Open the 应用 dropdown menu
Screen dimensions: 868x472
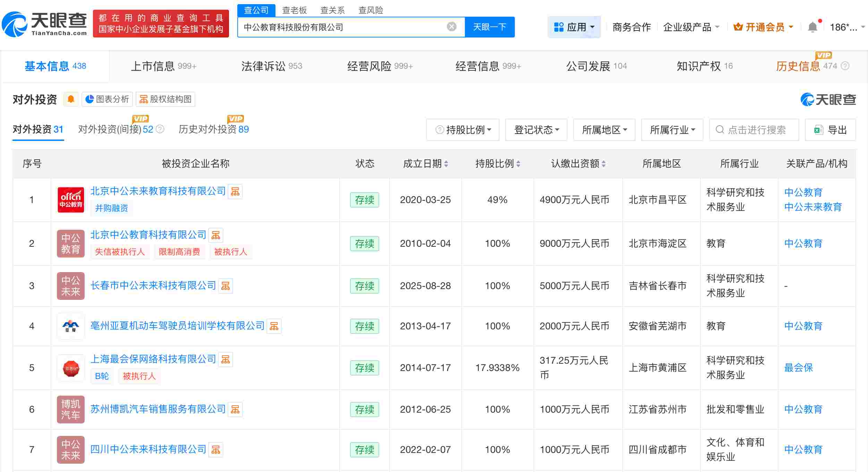pos(574,27)
